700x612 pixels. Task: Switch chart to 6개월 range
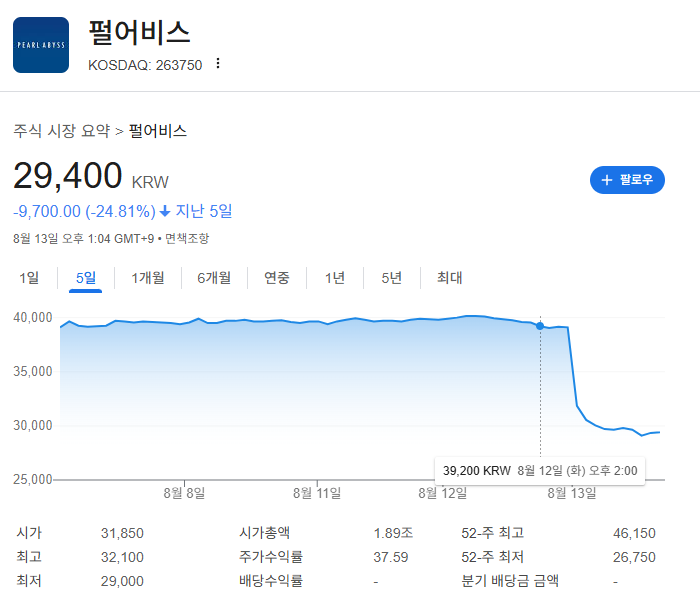[214, 278]
